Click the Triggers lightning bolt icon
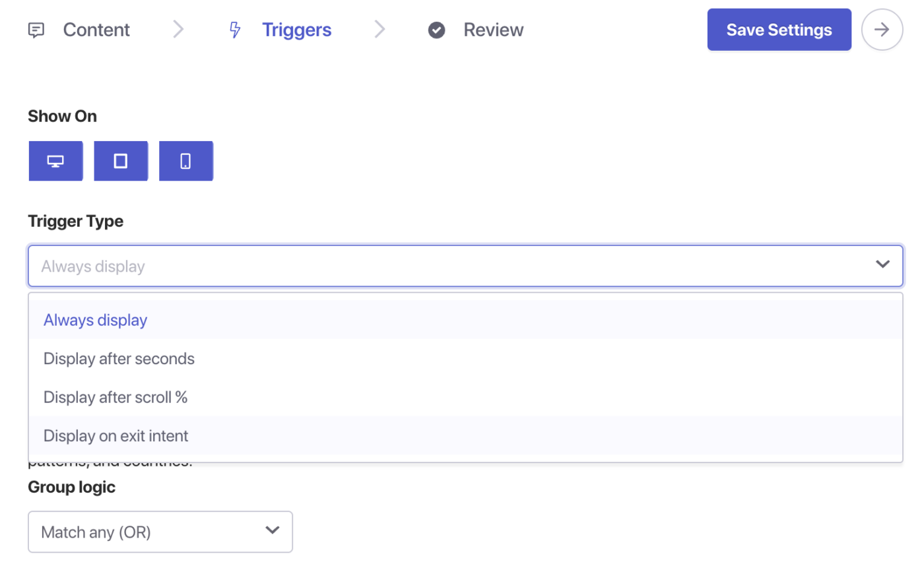This screenshot has height=562, width=924. pyautogui.click(x=234, y=30)
